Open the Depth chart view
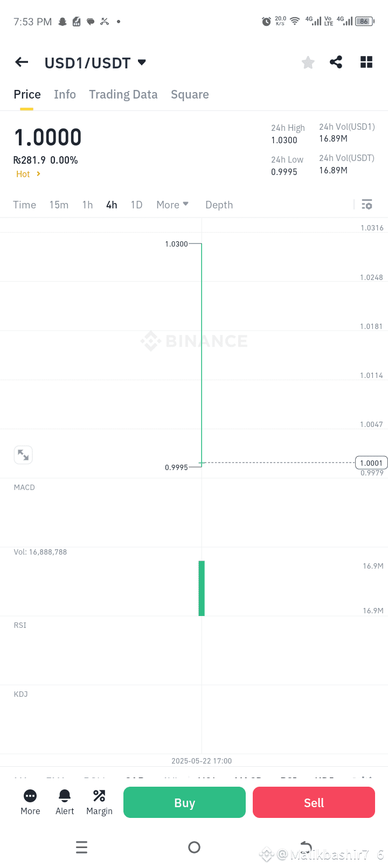This screenshot has height=868, width=388. (219, 205)
